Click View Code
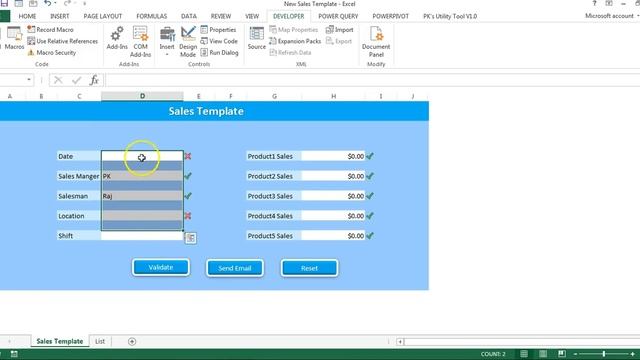This screenshot has width=640, height=360. pos(219,41)
